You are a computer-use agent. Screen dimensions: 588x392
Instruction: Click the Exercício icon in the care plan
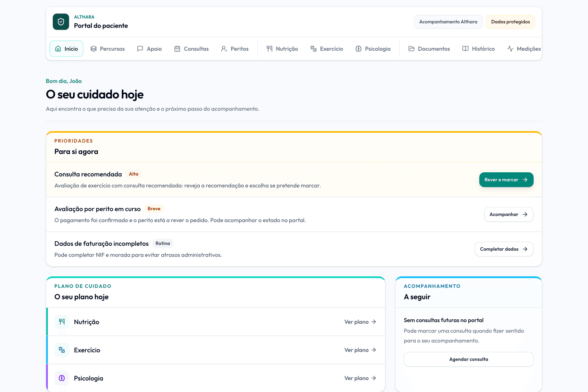click(62, 350)
